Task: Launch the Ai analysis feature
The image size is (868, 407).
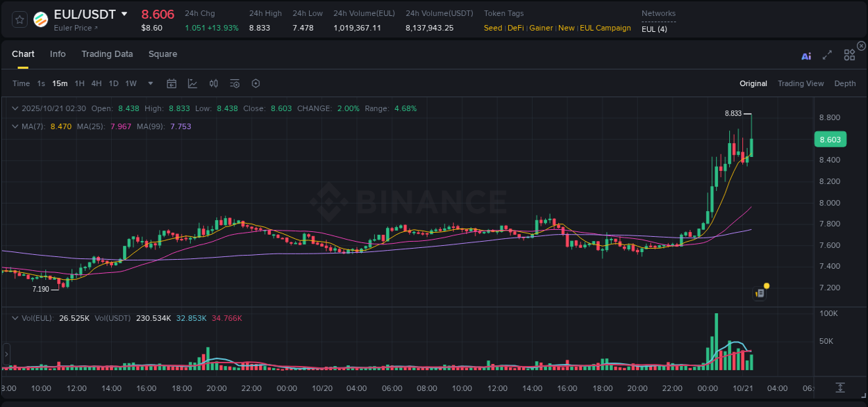Action: click(806, 56)
